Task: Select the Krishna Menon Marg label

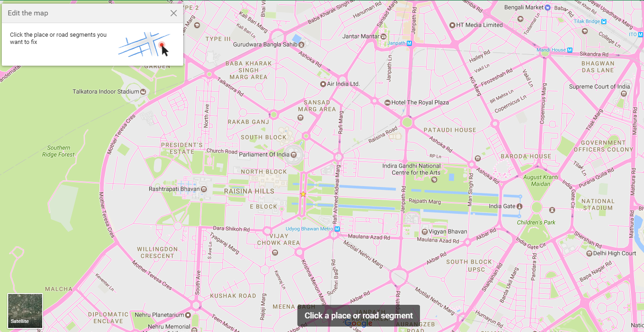Action: tap(313, 283)
